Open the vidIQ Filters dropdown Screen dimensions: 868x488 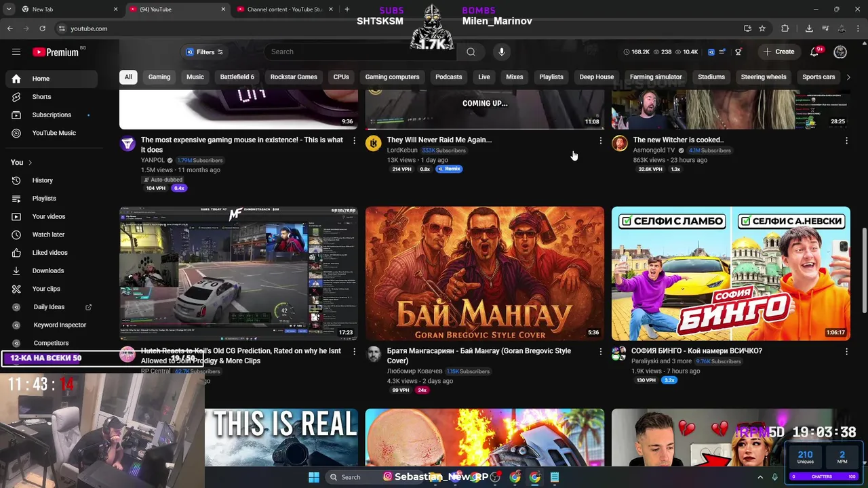click(x=204, y=52)
